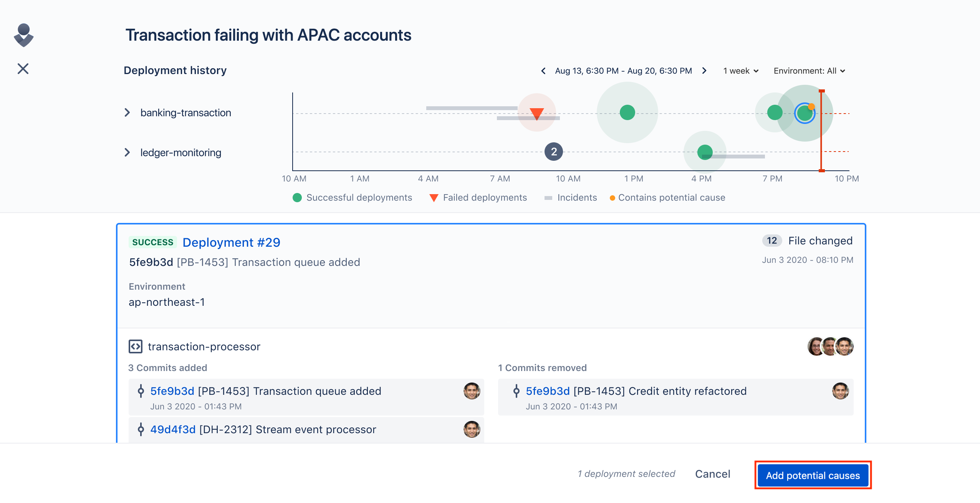
Task: Open the grouped deployments badge showing 2
Action: click(x=554, y=152)
